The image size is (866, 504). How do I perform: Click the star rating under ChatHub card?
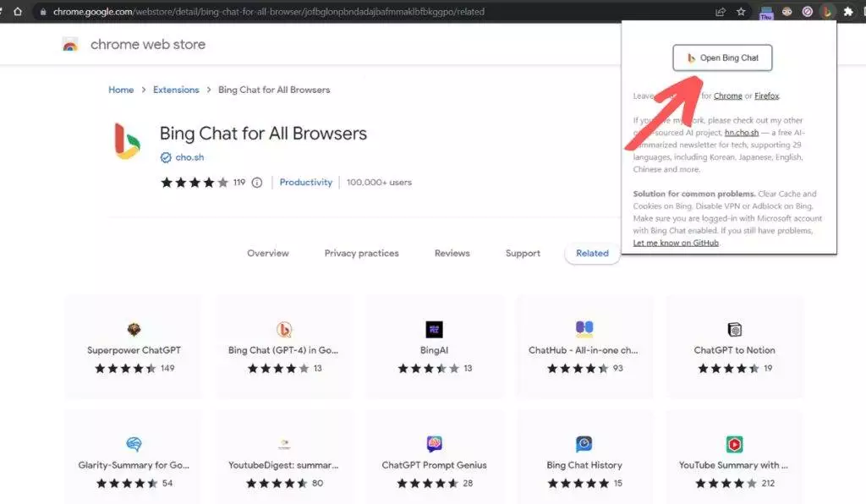577,368
